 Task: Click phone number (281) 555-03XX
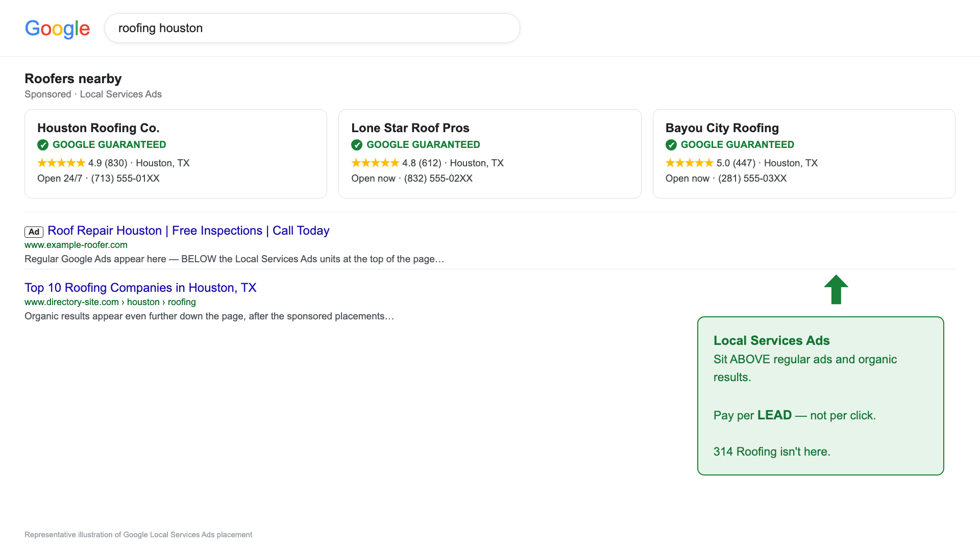pyautogui.click(x=752, y=179)
